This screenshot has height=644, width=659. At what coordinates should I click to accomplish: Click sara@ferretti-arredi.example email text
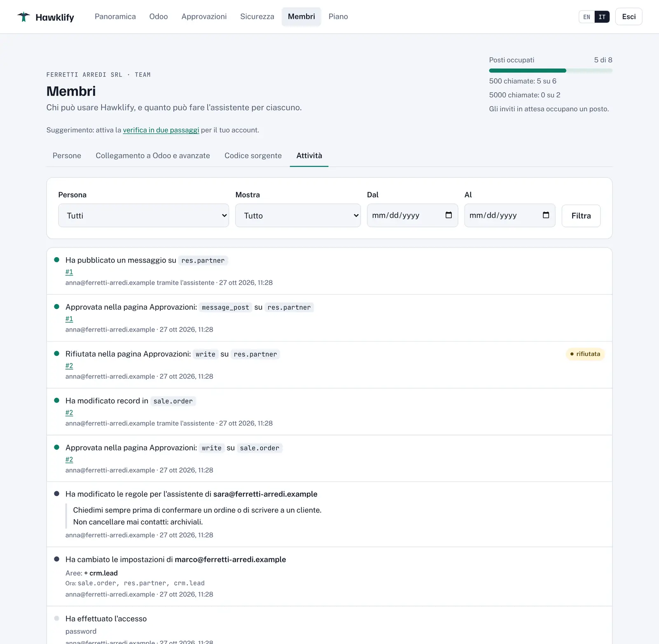[265, 494]
